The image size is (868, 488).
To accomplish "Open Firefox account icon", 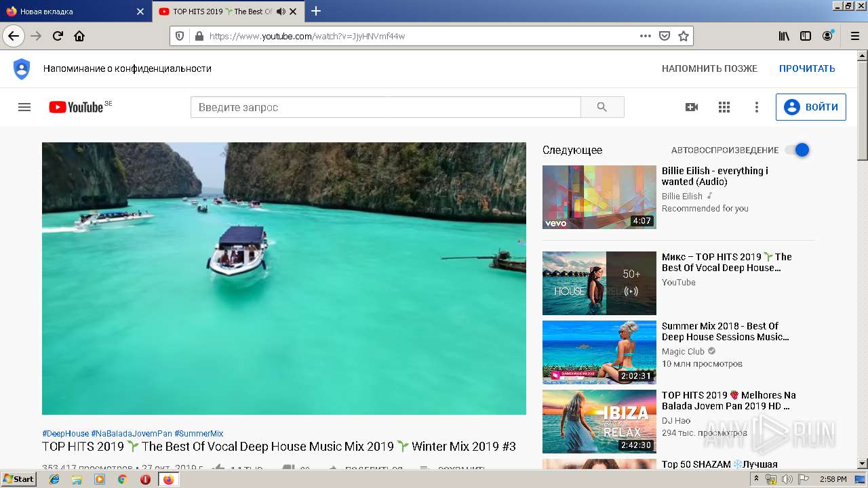I will [827, 36].
